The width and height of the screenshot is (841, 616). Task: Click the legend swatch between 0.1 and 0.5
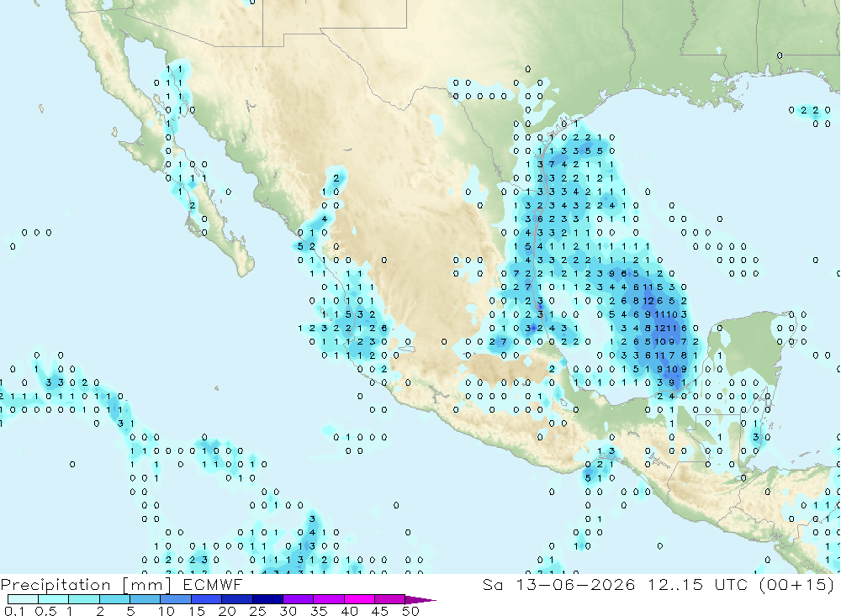(x=23, y=599)
